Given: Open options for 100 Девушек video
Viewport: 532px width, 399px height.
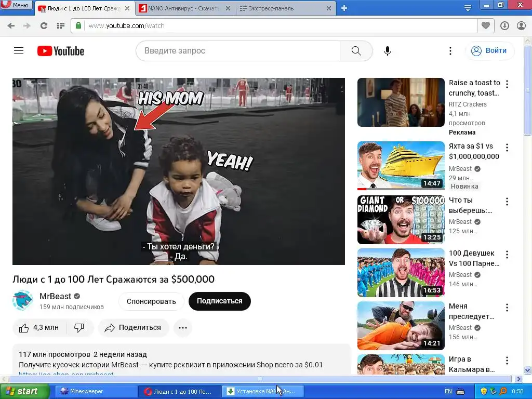Looking at the screenshot, I should (x=507, y=255).
